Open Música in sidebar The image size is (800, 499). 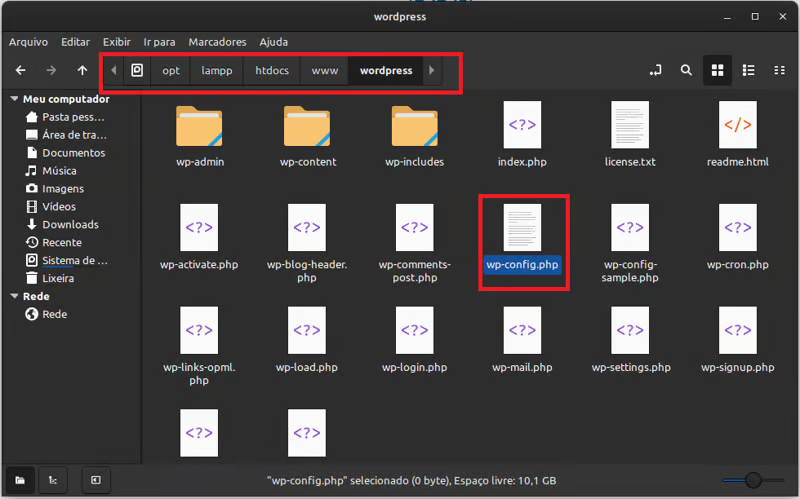point(51,170)
